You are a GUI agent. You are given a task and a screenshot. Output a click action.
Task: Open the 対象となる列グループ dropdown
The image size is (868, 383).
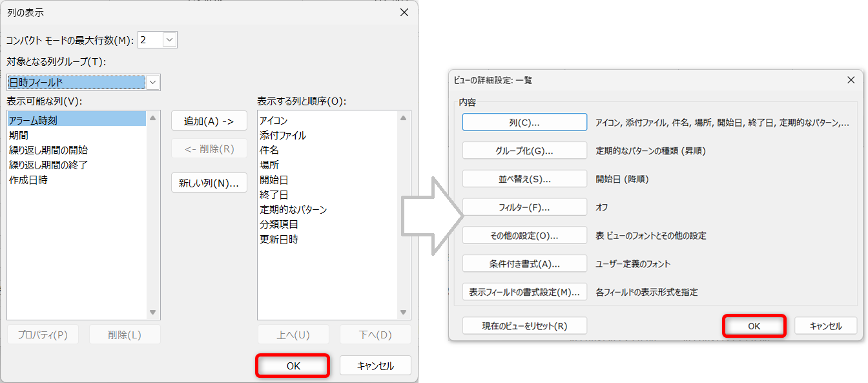coord(153,82)
